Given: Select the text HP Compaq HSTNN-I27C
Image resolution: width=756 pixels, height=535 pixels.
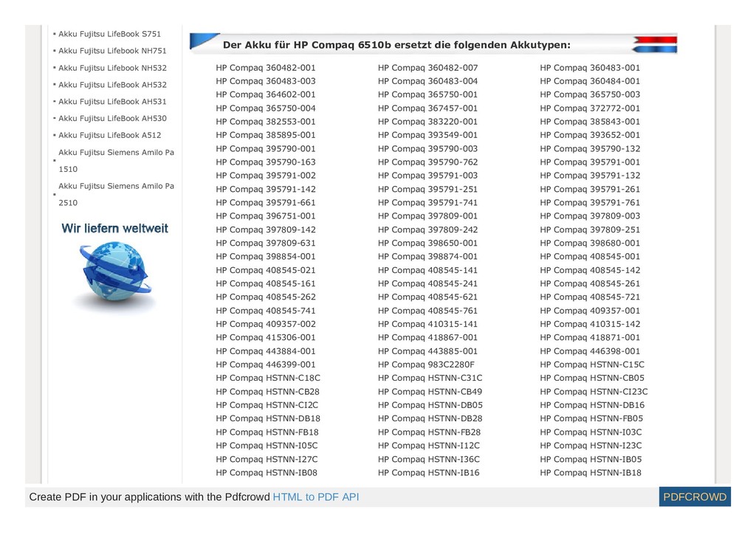Looking at the screenshot, I should coord(267,459).
